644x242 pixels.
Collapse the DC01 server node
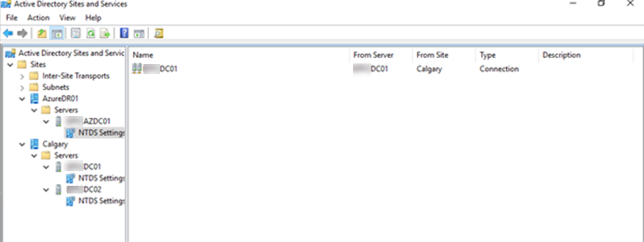pyautogui.click(x=46, y=167)
